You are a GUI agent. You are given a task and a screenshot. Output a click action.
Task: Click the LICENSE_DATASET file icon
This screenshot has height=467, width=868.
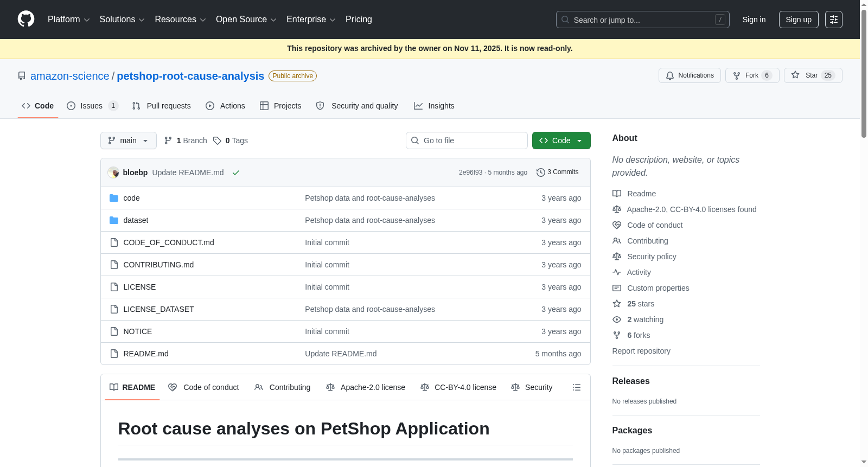click(114, 309)
